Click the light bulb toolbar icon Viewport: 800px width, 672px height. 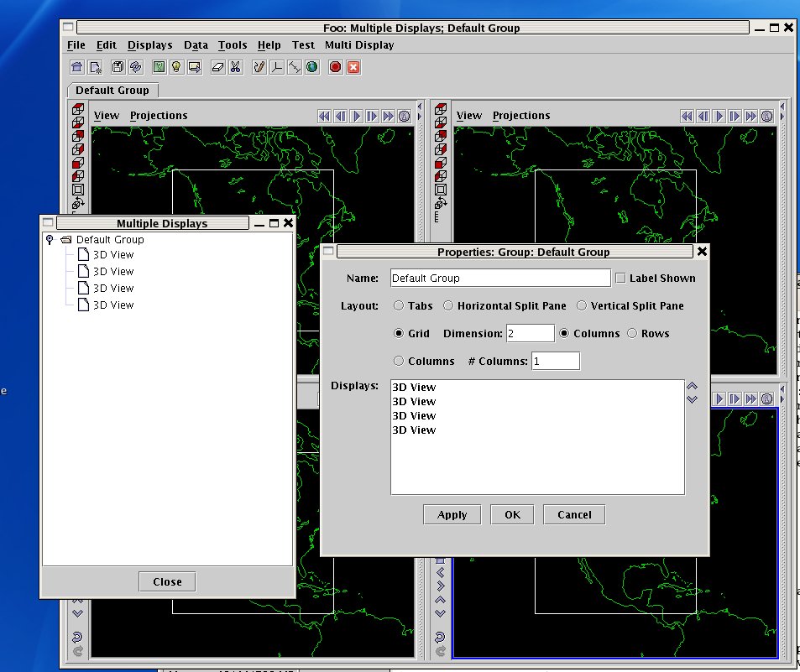point(176,67)
